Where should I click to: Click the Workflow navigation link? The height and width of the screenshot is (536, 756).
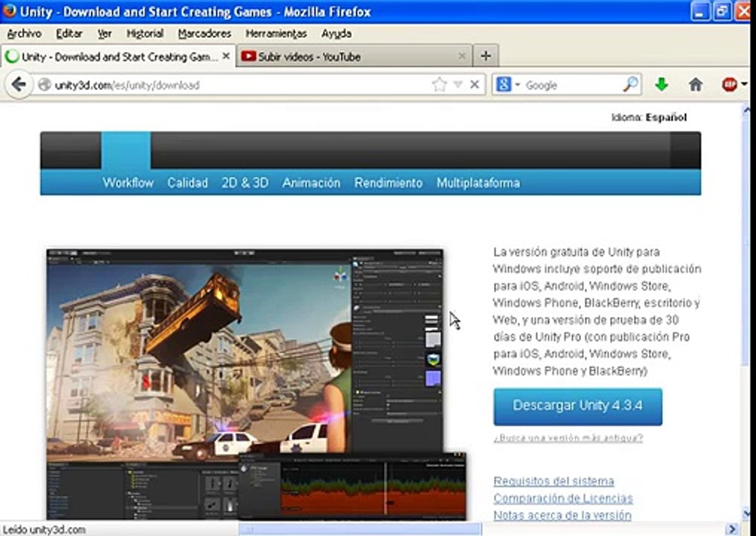(x=128, y=183)
